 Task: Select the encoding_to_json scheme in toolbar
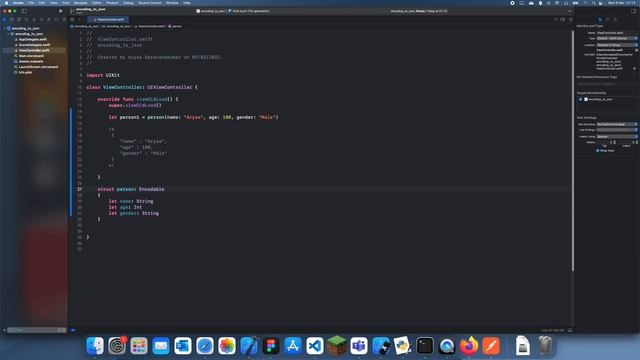(211, 11)
